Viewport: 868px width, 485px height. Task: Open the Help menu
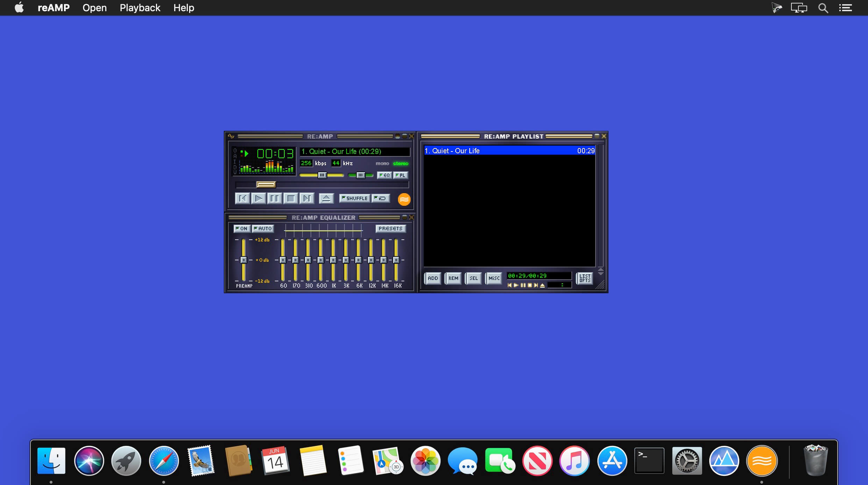pos(184,8)
